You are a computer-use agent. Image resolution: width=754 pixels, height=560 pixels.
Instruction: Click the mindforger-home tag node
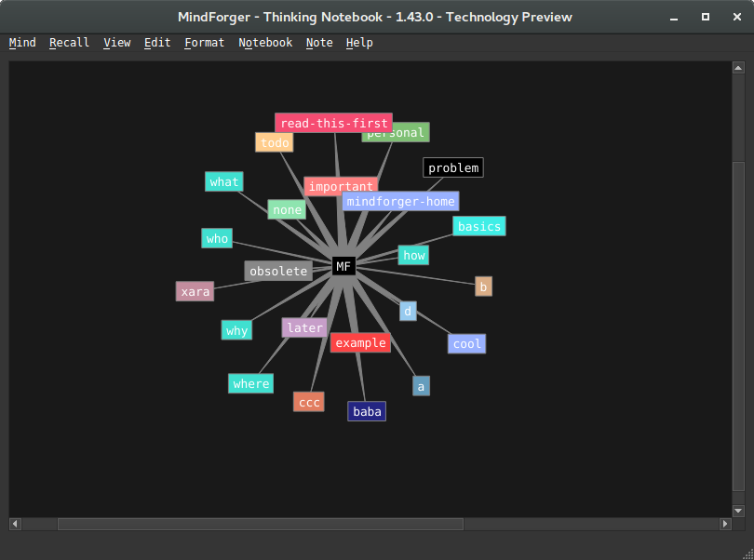(x=400, y=201)
